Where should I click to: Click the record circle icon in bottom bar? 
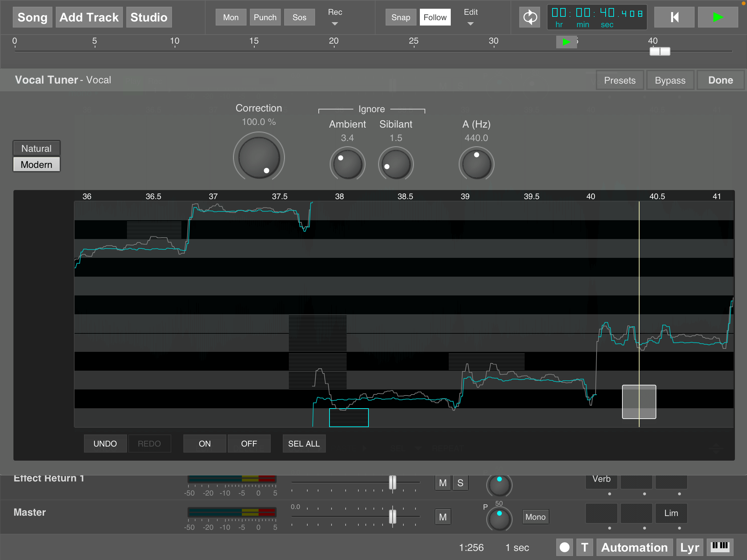[564, 547]
